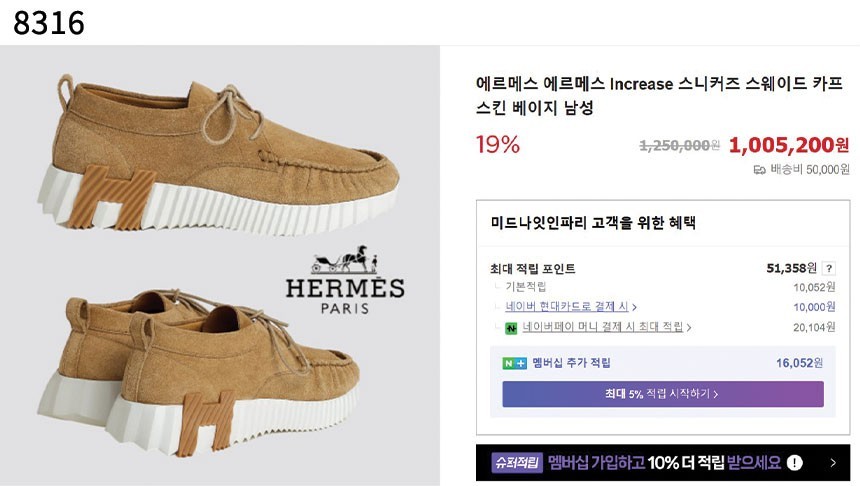
Task: Click the 19% discount rate label
Action: tap(498, 145)
